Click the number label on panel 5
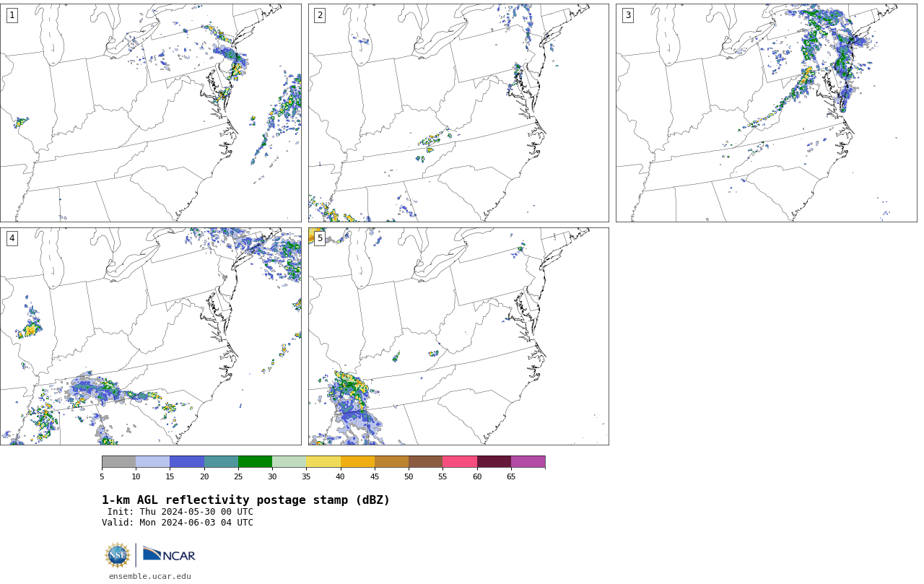This screenshot has width=924, height=584. tap(320, 238)
